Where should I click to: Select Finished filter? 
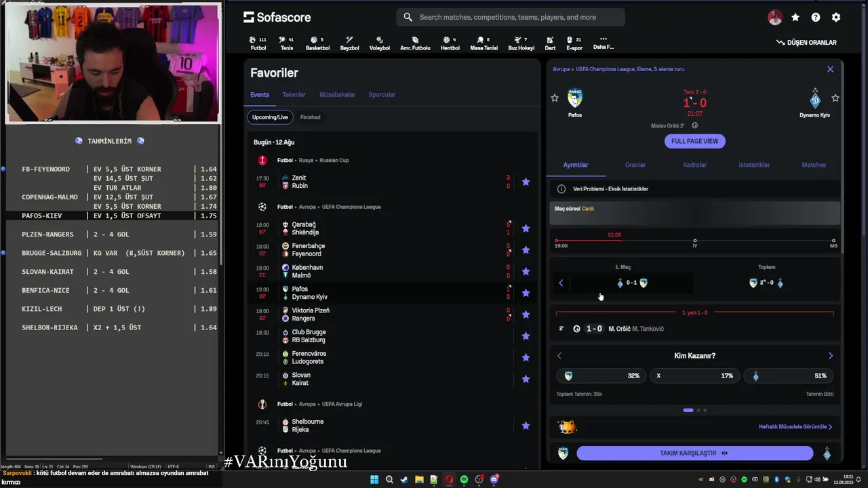pos(311,117)
